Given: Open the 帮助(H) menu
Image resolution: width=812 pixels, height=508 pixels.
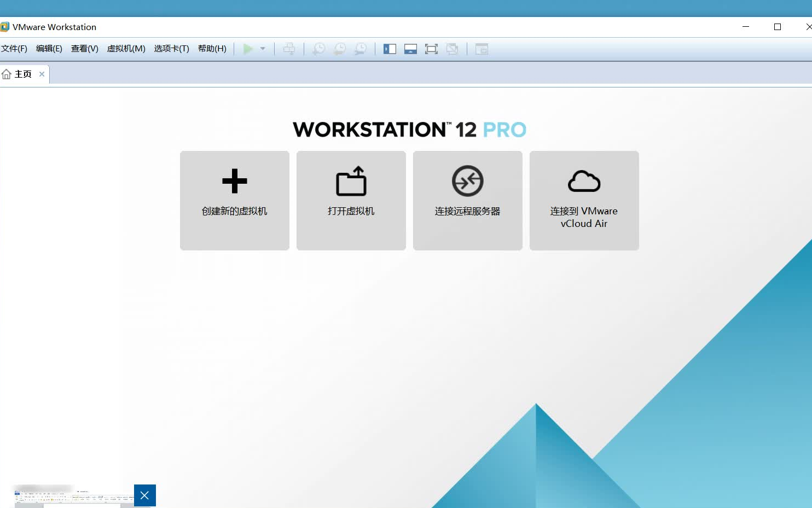Looking at the screenshot, I should (x=212, y=49).
